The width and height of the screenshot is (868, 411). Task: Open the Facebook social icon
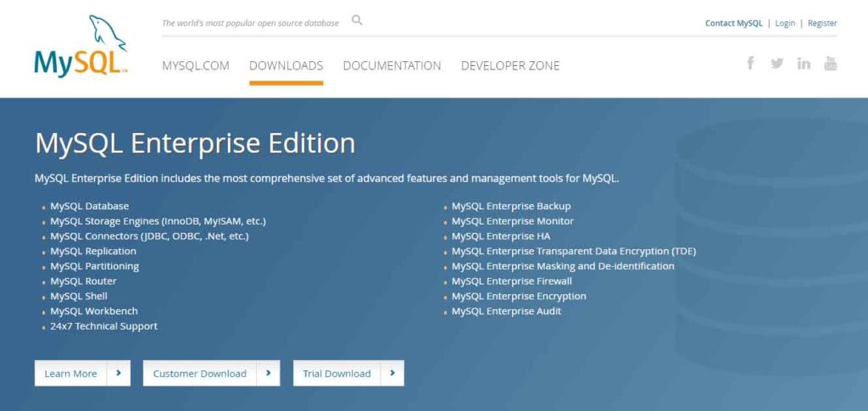coord(750,63)
